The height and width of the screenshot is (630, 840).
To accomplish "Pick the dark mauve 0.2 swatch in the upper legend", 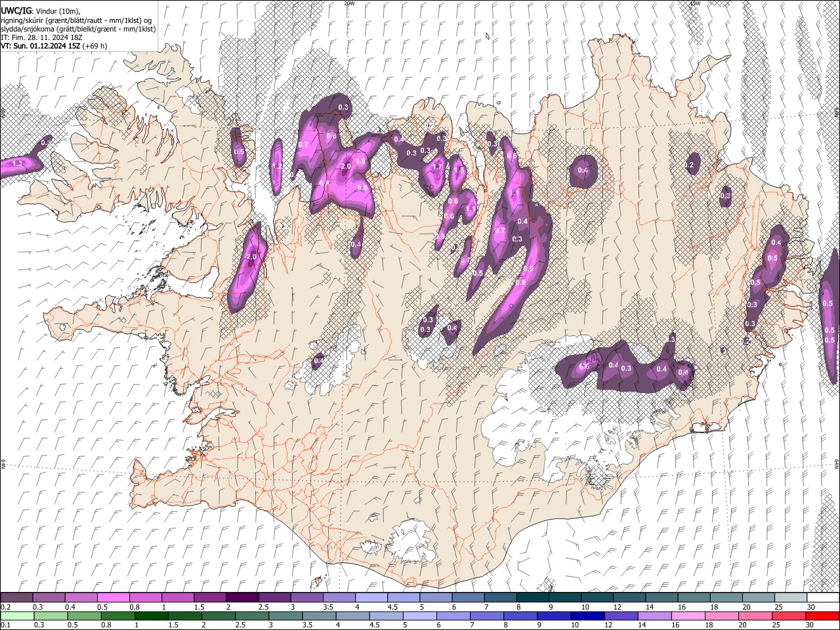I will point(17,598).
